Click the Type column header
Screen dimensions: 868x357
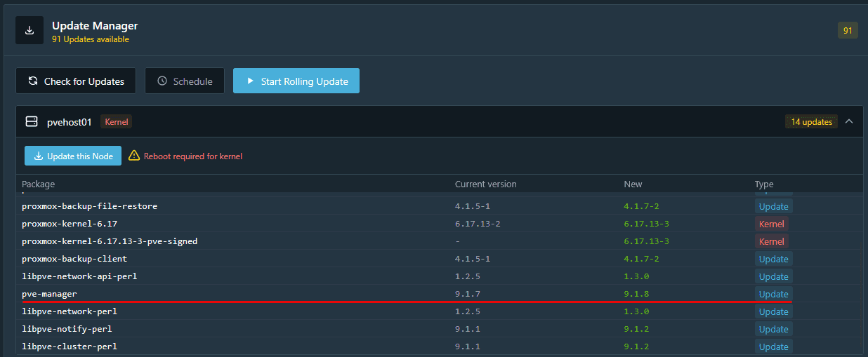[764, 184]
